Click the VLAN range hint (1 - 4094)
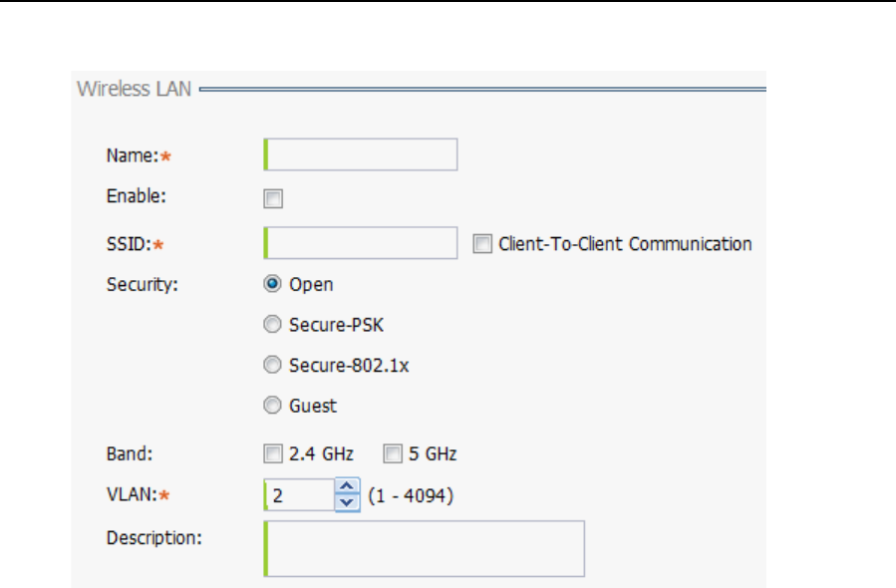896x588 pixels. pos(411,494)
